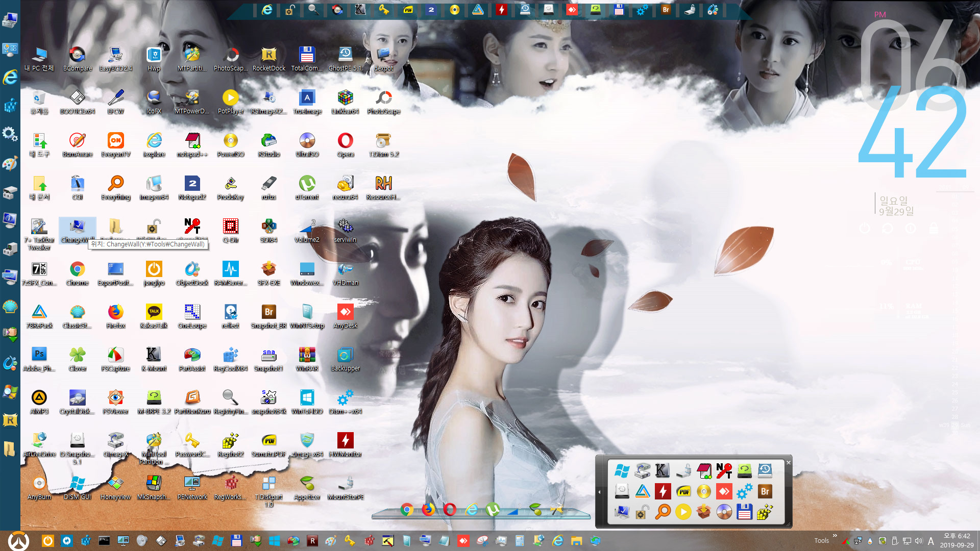Open the 내 PC 전체 desktop icon
The height and width of the screenshot is (551, 980).
39,59
